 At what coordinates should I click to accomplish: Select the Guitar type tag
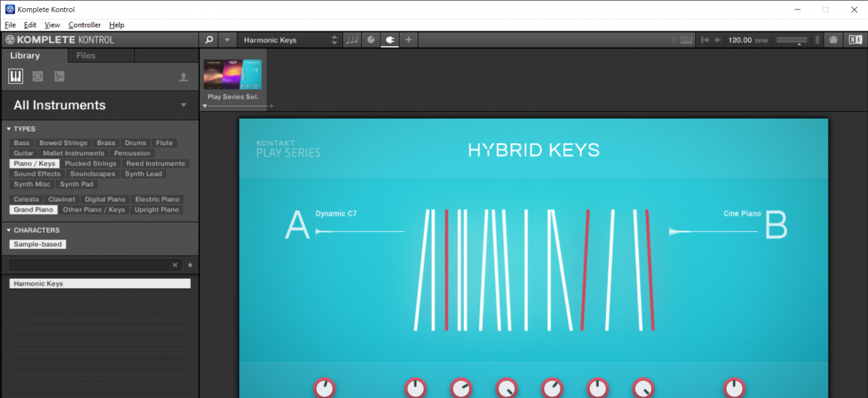click(24, 153)
